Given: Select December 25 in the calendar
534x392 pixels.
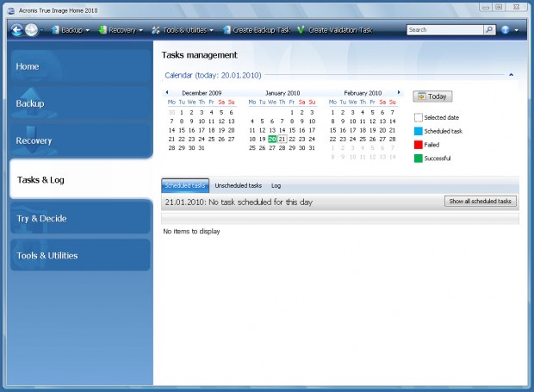Looking at the screenshot, I should pos(212,139).
